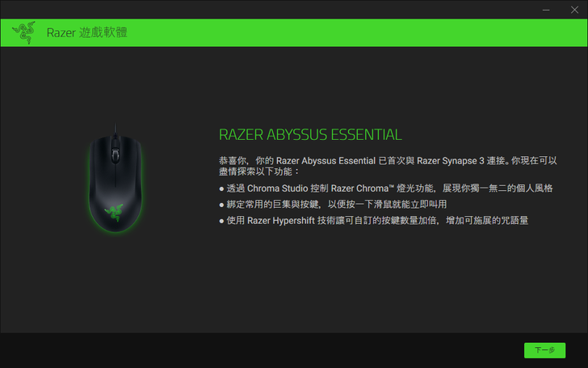Click the Razer snake logo in header
The image size is (588, 368).
[x=24, y=32]
